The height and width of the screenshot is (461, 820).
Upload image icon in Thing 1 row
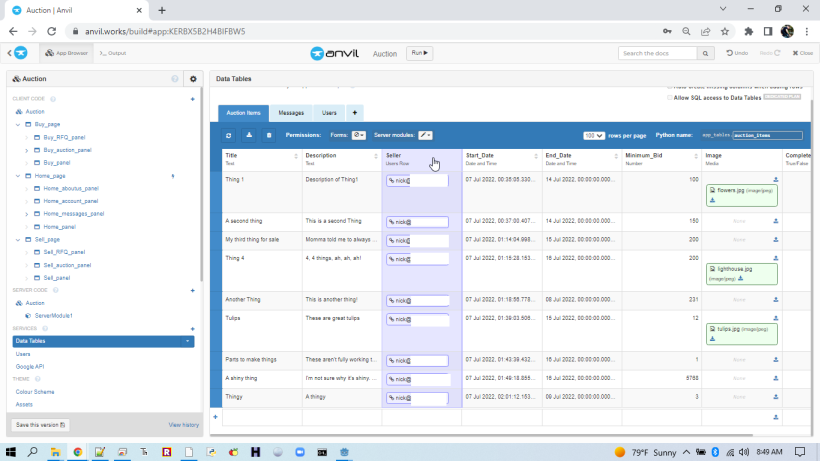[x=775, y=179]
